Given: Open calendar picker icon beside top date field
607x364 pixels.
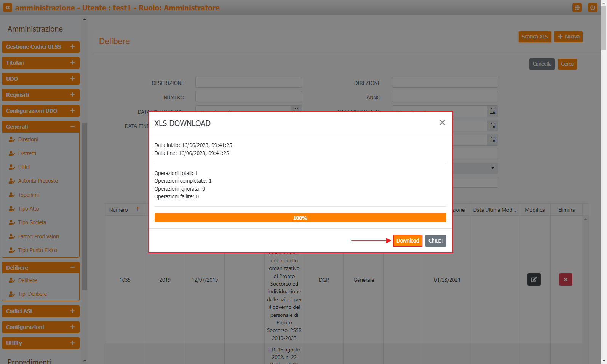Looking at the screenshot, I should (492, 111).
